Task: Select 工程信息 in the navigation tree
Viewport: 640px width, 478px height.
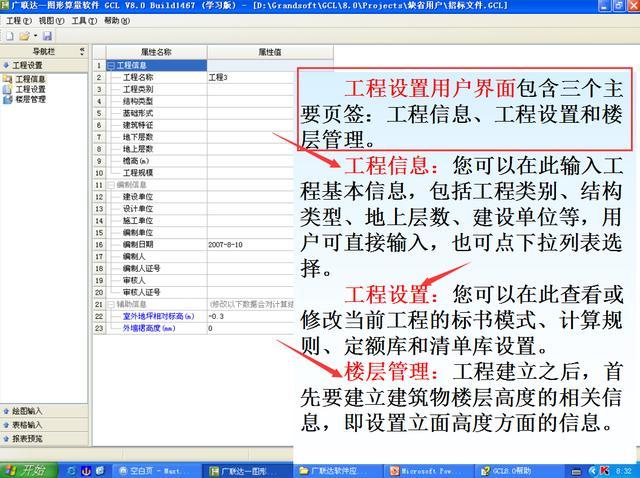Action: coord(30,79)
